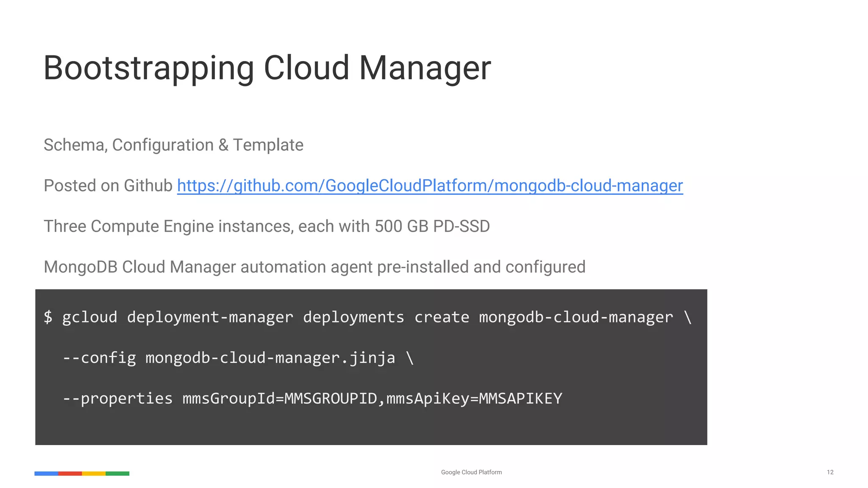Click slide number 12
The width and height of the screenshot is (868, 488).
pyautogui.click(x=830, y=472)
